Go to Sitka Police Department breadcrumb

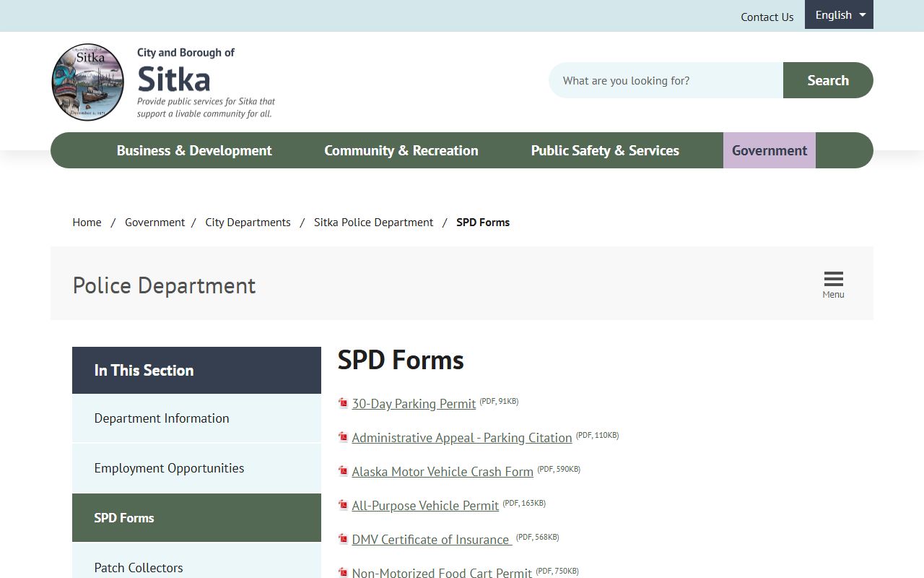click(374, 223)
